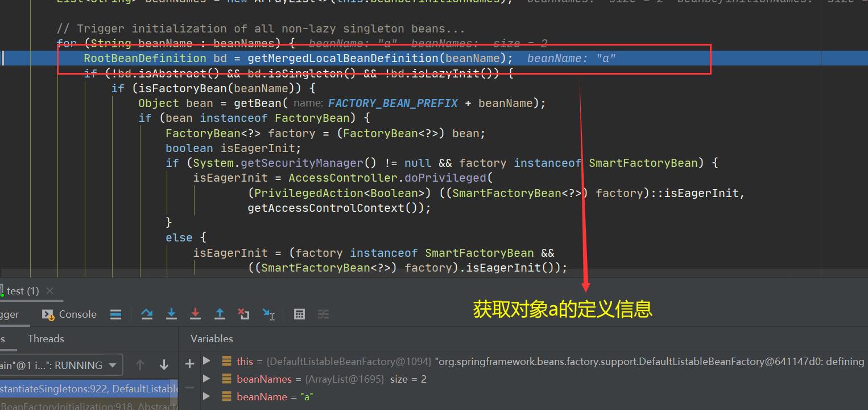Click getMergedLocalBeanDefinition in the highlighted line
This screenshot has height=410, width=868.
click(x=342, y=58)
